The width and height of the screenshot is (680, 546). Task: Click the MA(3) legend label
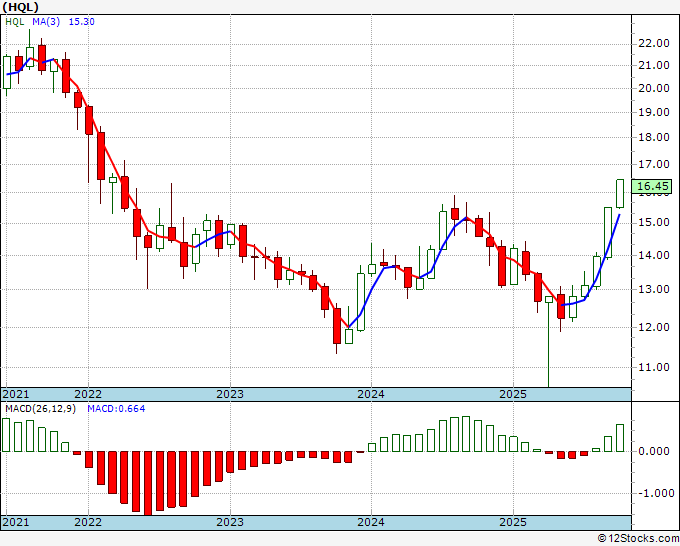pyautogui.click(x=46, y=22)
